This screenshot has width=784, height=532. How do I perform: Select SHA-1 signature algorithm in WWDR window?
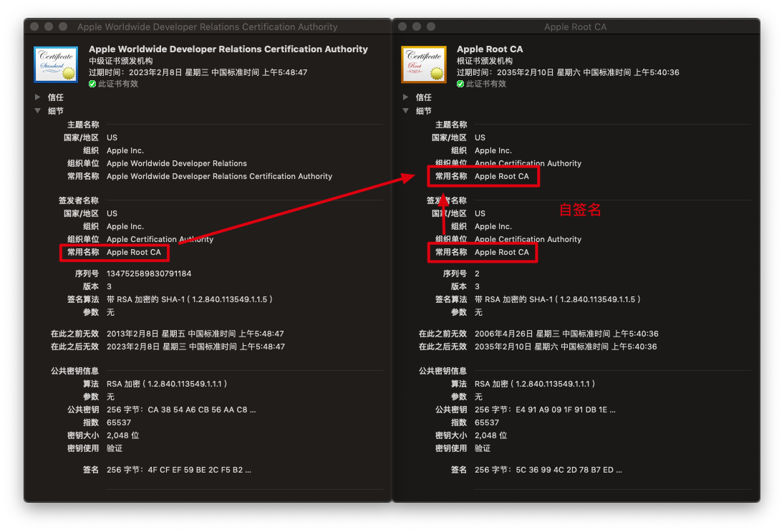(x=190, y=299)
